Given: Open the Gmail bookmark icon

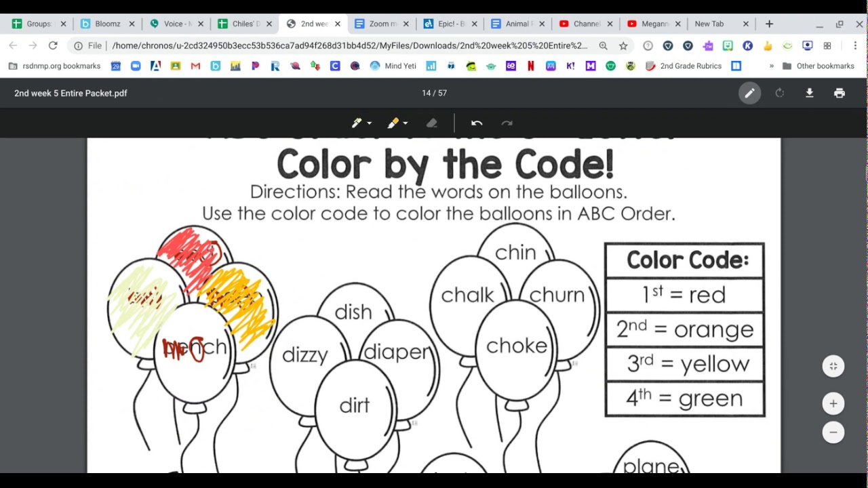Looking at the screenshot, I should click(195, 66).
